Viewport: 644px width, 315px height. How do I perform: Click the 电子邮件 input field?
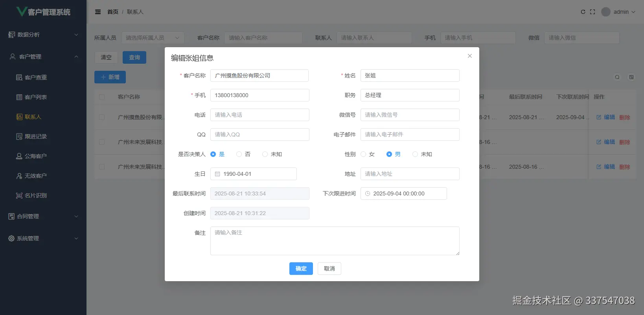[x=410, y=134]
